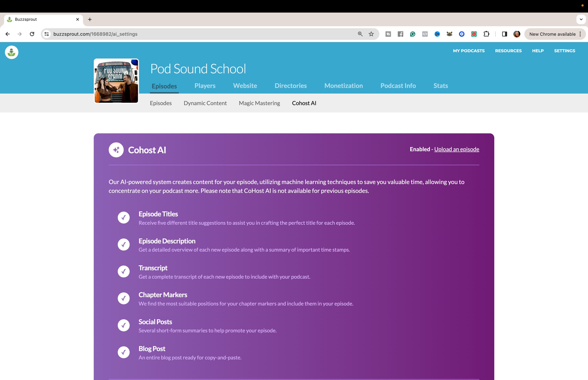Click the Upload an episode link

tap(457, 149)
